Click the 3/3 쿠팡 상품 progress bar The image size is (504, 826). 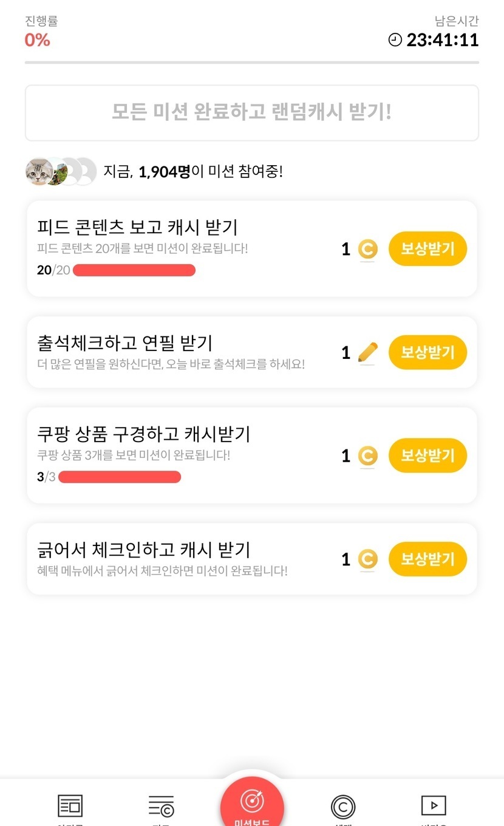(x=120, y=477)
